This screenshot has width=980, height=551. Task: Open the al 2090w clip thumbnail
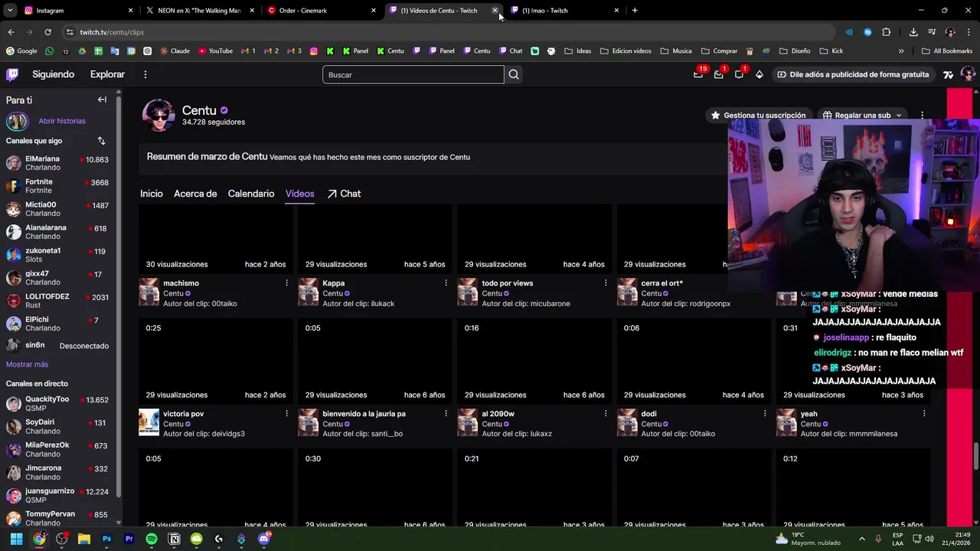[534, 360]
